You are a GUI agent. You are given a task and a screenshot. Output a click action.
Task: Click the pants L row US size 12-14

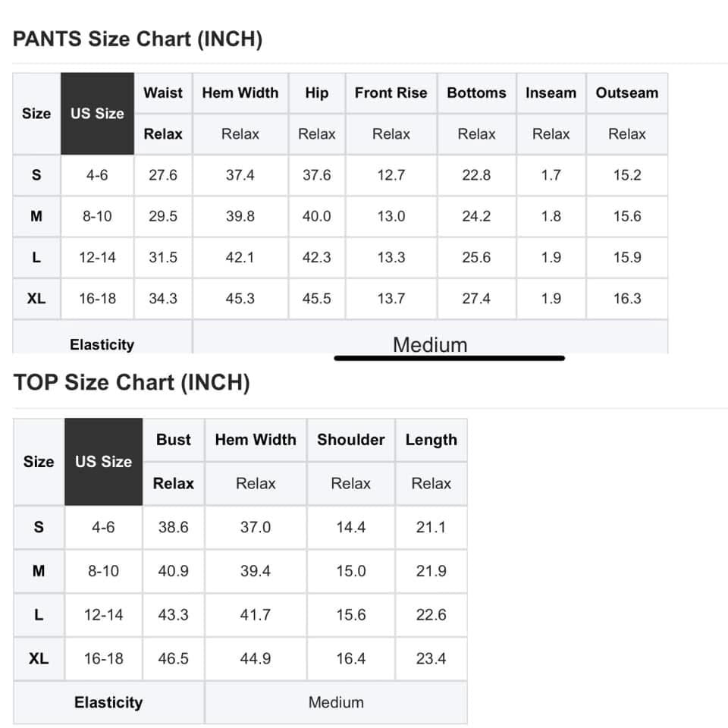(98, 257)
